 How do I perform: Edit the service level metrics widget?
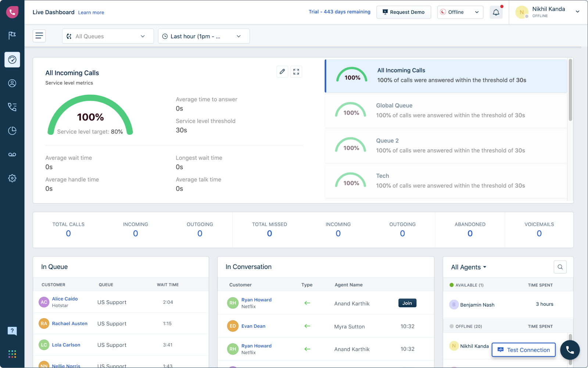(282, 71)
